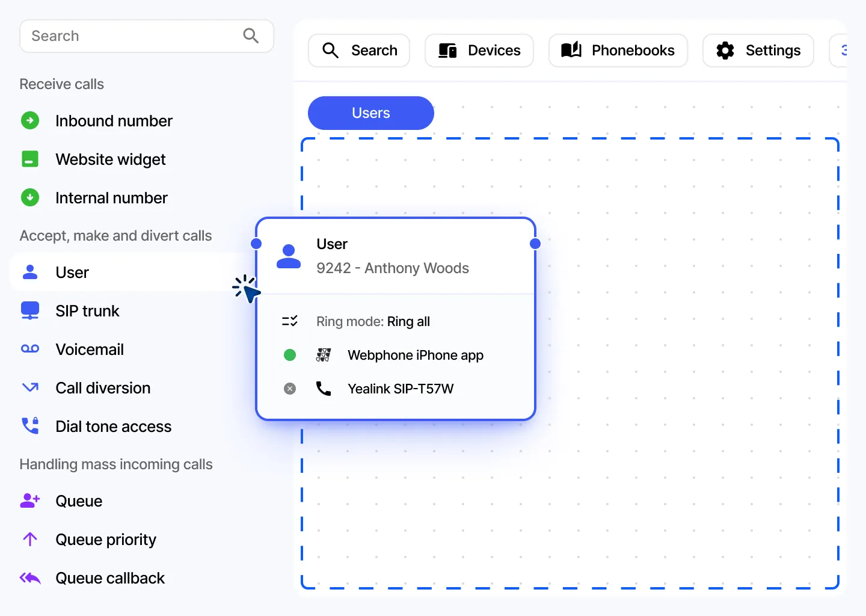Click the Phonebooks book icon

(571, 50)
